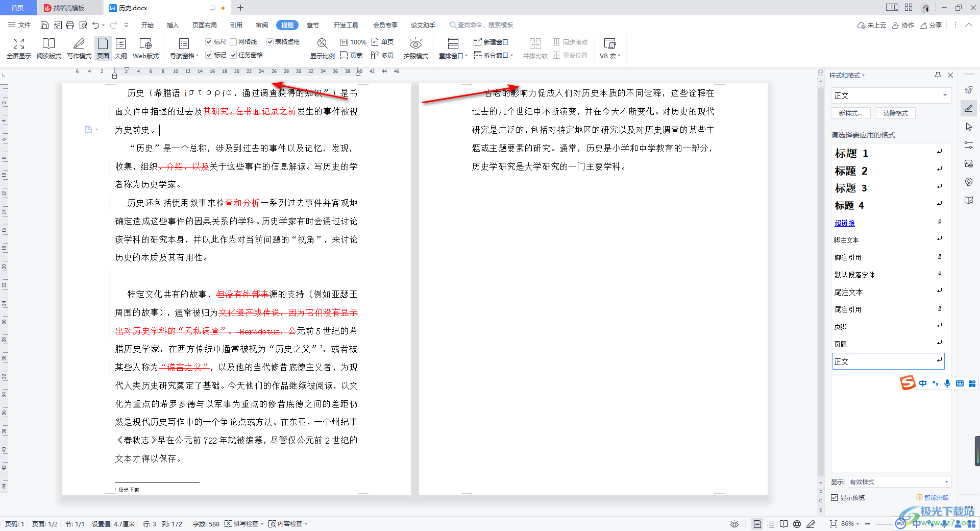Switch to outline view from status bar

click(771, 524)
